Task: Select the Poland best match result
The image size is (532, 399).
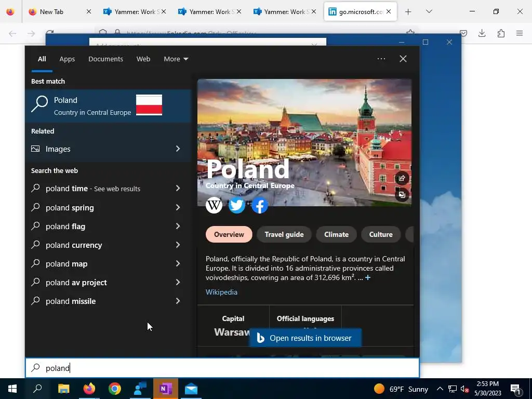Action: pyautogui.click(x=108, y=105)
